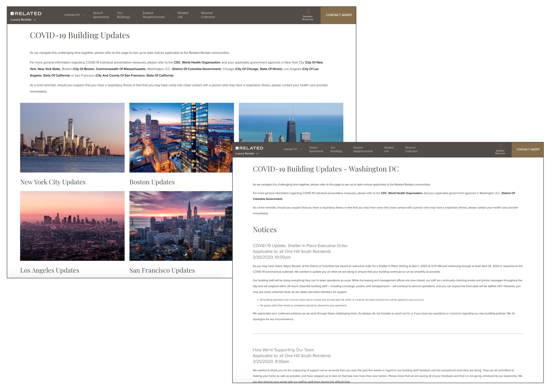Screen dimensions: 554x392
Task: Expand Luxury Rentals dropdown in the back window
Action: tap(23, 20)
